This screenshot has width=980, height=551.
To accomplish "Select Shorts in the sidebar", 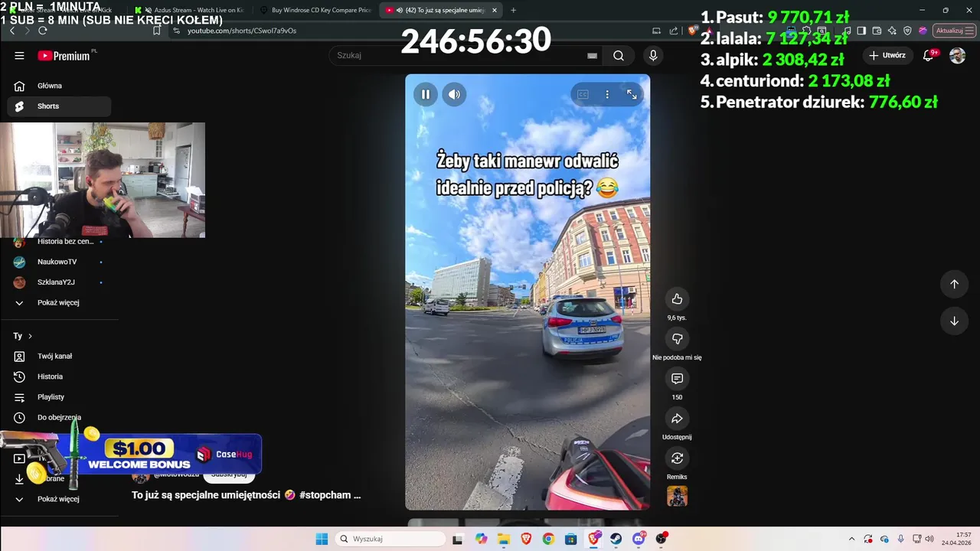I will [59, 106].
